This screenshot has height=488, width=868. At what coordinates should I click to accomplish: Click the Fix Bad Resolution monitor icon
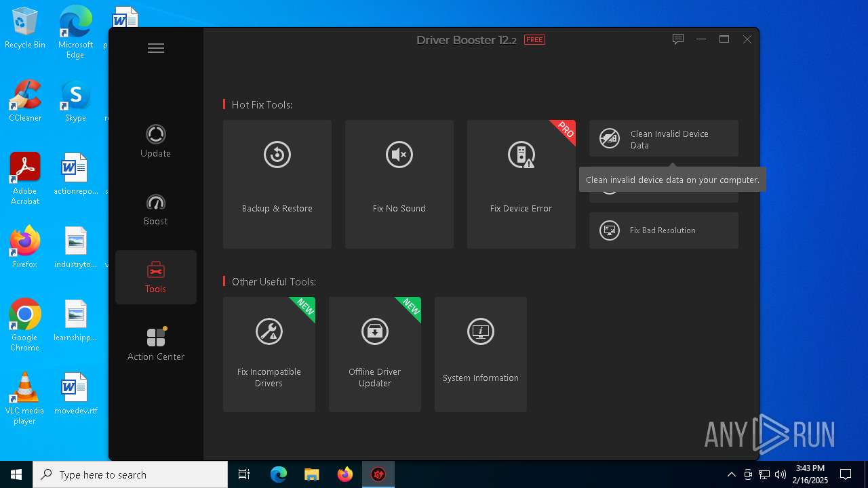[x=610, y=230]
